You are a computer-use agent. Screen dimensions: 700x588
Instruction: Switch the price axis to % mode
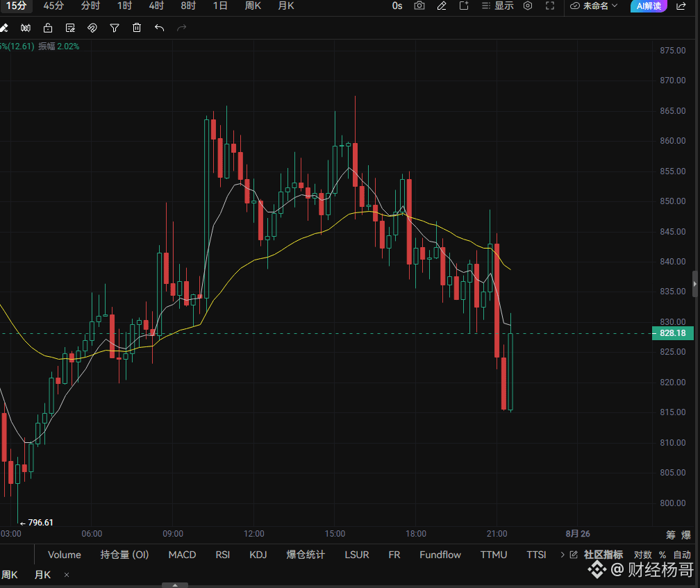click(662, 555)
